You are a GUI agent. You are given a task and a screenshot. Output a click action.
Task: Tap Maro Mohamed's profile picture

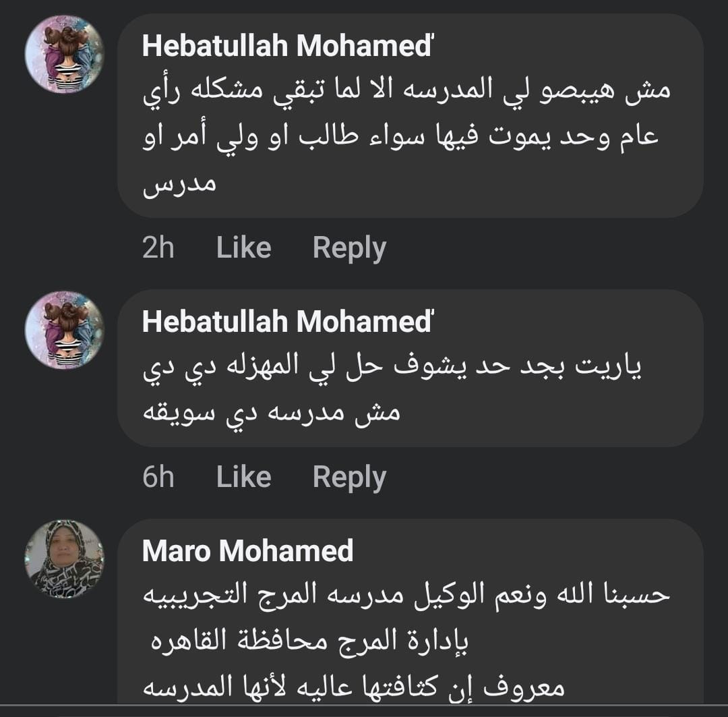coord(64,558)
